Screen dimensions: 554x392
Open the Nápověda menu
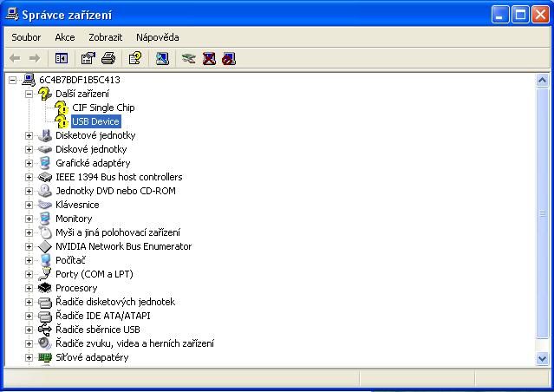158,37
